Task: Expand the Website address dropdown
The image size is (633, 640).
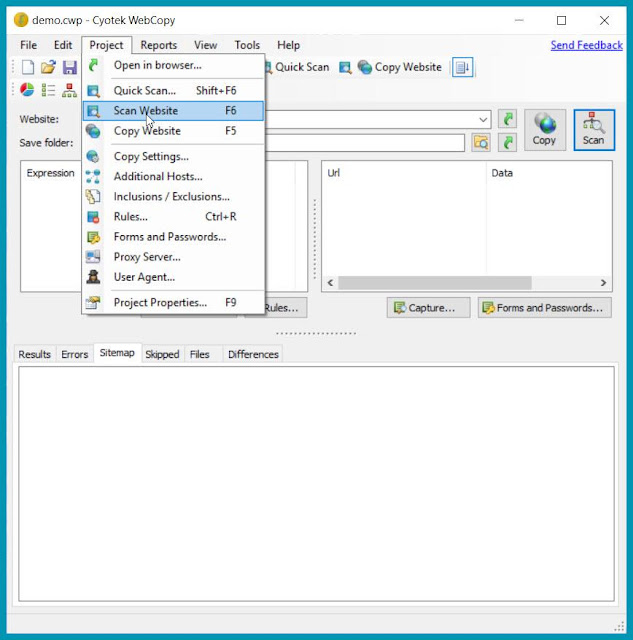Action: pyautogui.click(x=483, y=120)
